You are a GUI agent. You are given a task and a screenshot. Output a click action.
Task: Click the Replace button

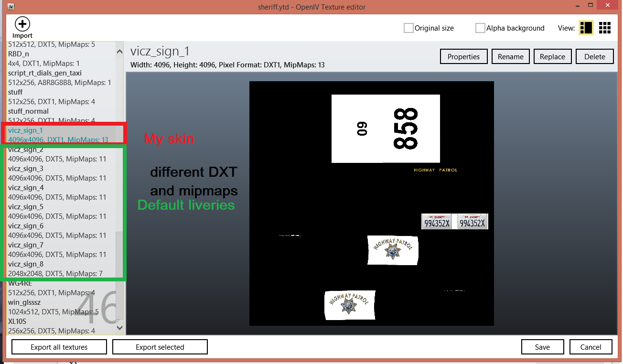552,56
